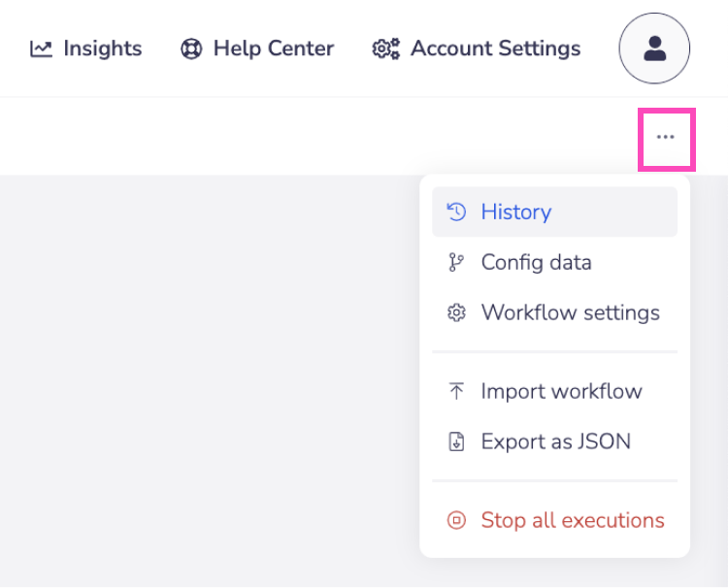Click the Config data branch icon
The width and height of the screenshot is (728, 588).
point(456,262)
